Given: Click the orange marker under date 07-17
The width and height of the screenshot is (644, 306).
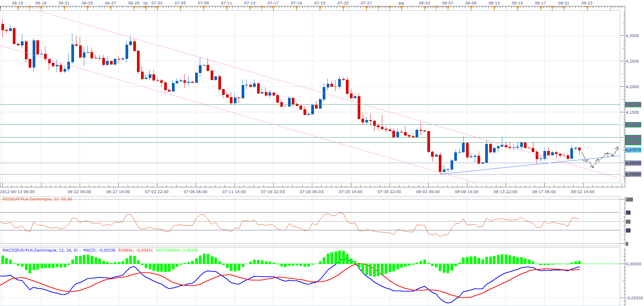Looking at the screenshot, I should (x=273, y=8).
